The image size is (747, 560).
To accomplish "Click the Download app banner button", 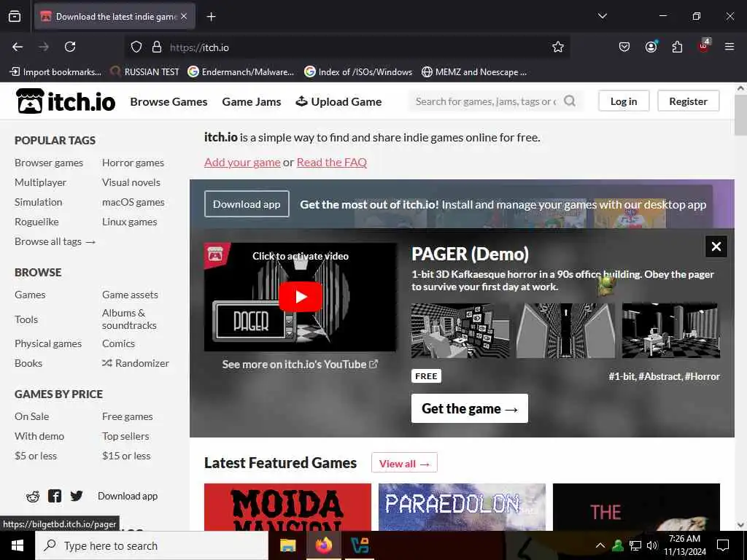I will [247, 204].
